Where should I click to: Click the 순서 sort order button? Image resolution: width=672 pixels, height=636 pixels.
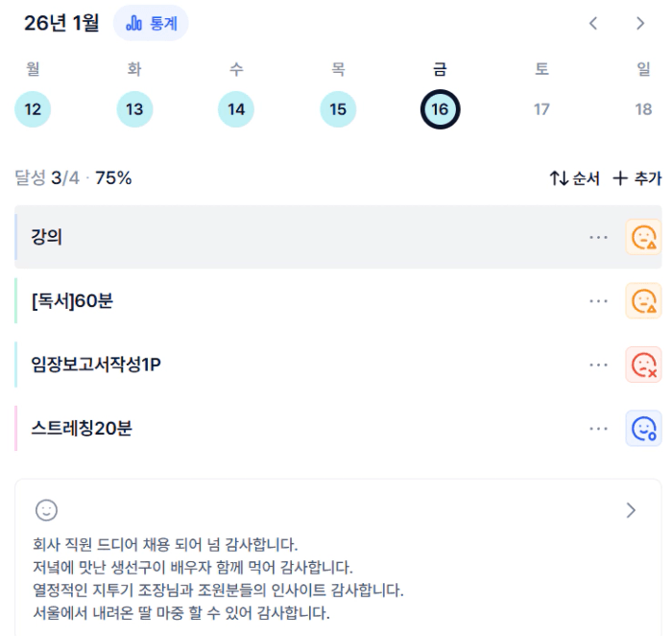pos(574,178)
